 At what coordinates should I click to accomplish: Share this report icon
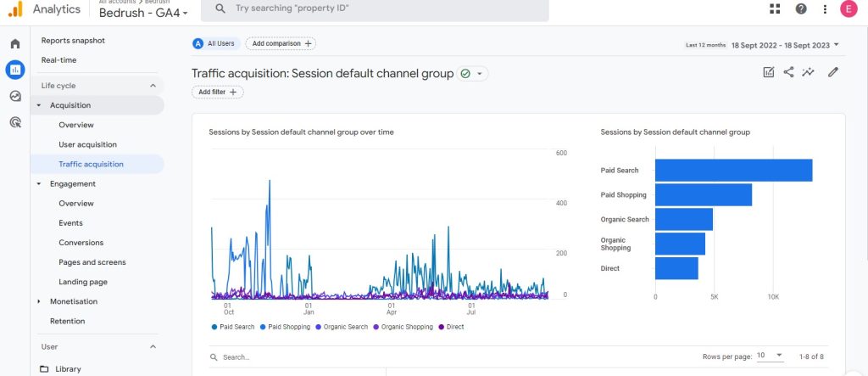pos(789,72)
